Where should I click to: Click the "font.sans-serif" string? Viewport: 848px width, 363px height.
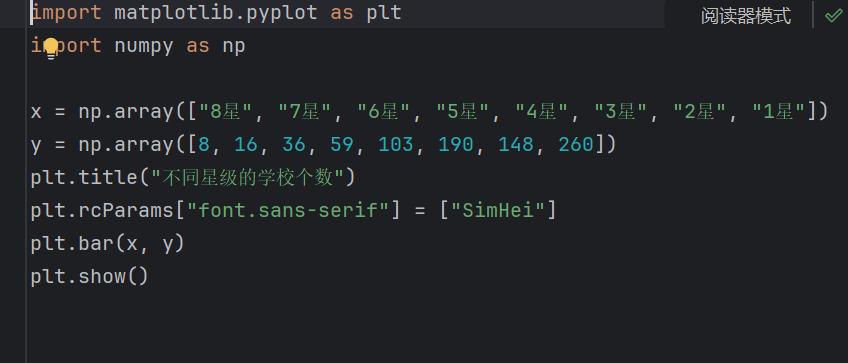pos(287,210)
